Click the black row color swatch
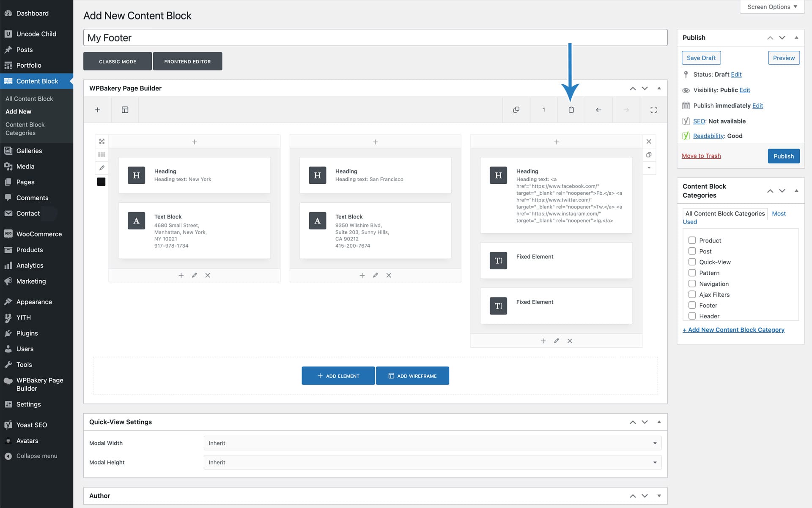 point(101,182)
